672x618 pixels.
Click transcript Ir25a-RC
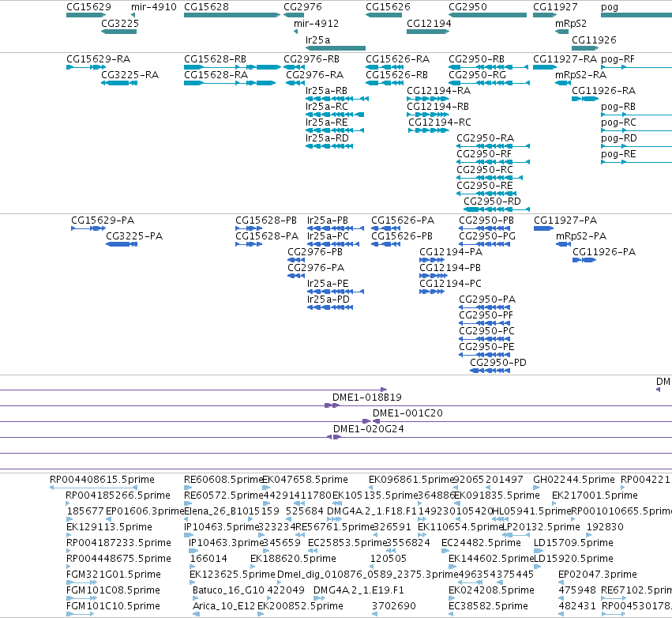[x=327, y=107]
